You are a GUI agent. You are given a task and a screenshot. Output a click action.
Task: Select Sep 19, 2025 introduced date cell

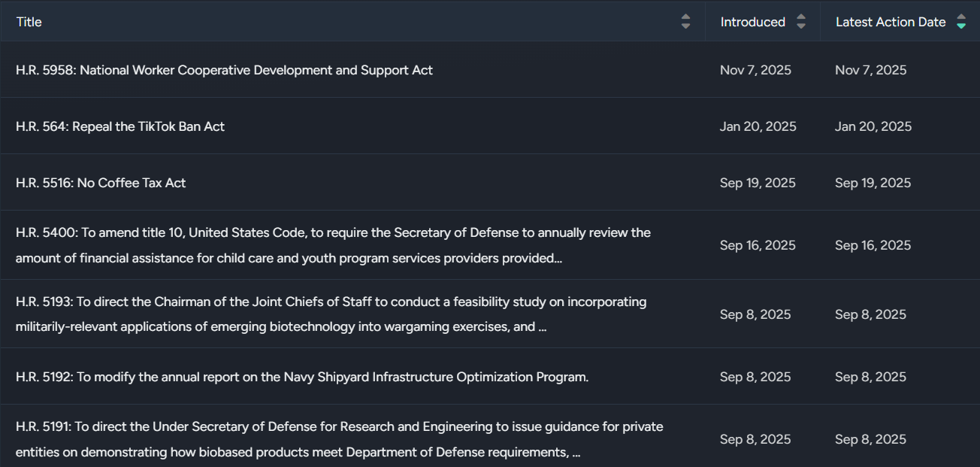[758, 183]
